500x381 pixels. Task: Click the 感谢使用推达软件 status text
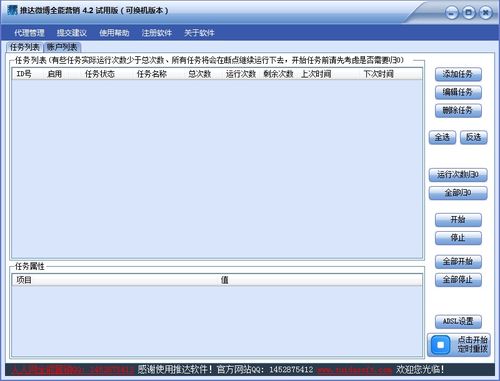[x=175, y=370]
